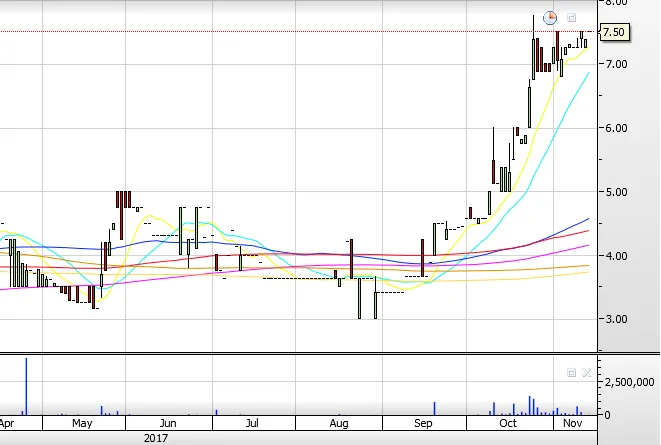Maximize the volume pane

(x=571, y=373)
